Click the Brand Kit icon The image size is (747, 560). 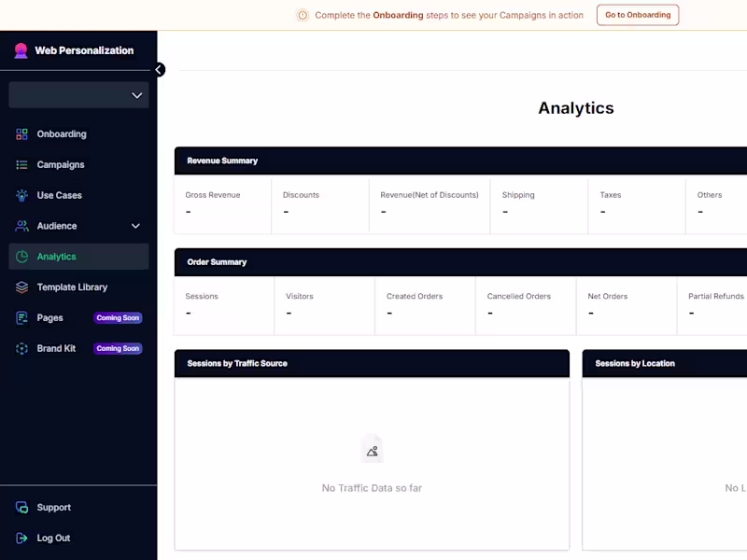(21, 348)
